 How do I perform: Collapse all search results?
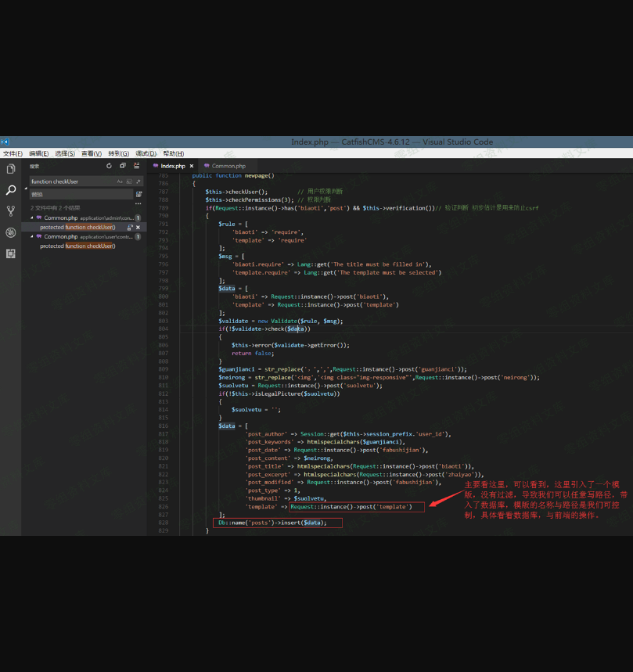coord(123,166)
